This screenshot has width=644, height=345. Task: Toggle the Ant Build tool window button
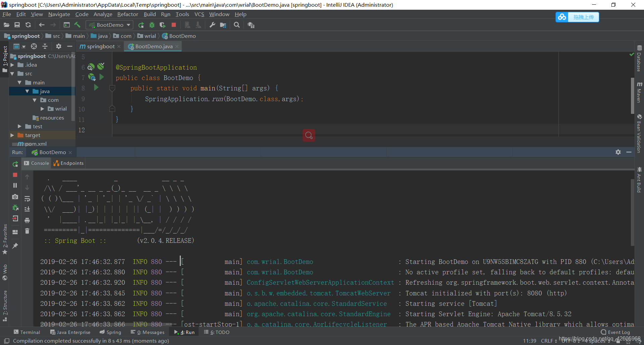639,180
